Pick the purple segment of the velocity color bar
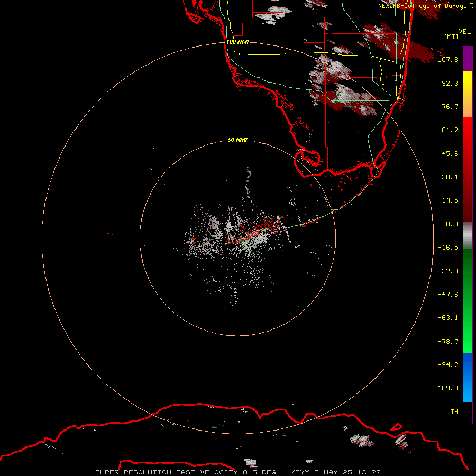 tap(467, 59)
